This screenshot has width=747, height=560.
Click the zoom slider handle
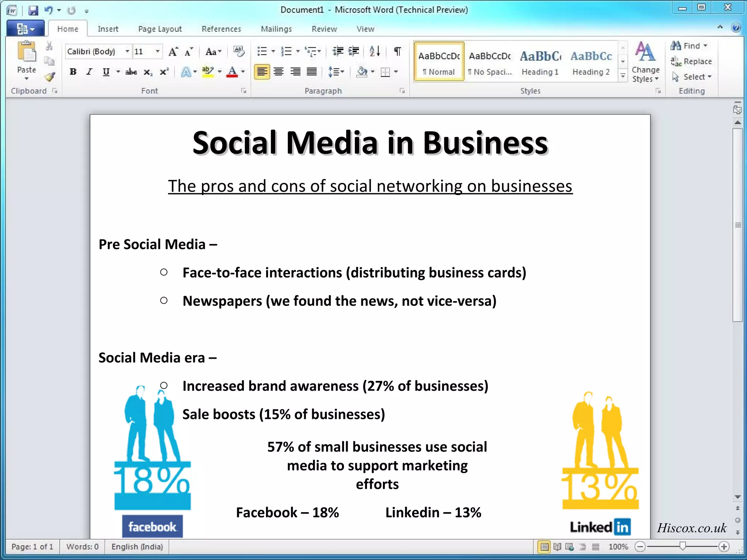(x=682, y=546)
